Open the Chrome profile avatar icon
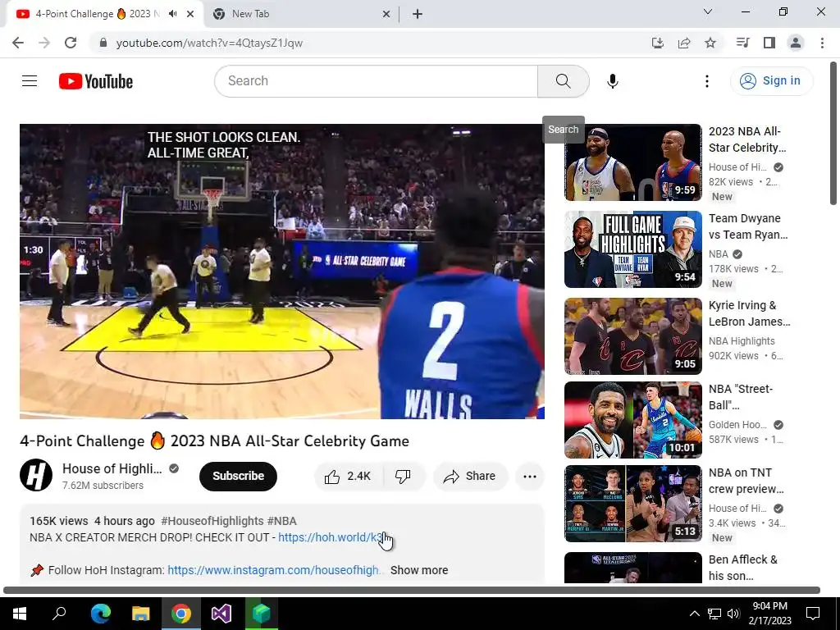The width and height of the screenshot is (840, 630). point(796,43)
